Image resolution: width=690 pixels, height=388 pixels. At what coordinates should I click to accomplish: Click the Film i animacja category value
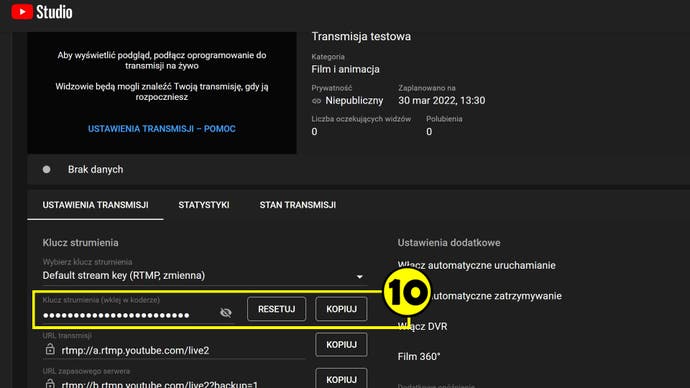[345, 69]
